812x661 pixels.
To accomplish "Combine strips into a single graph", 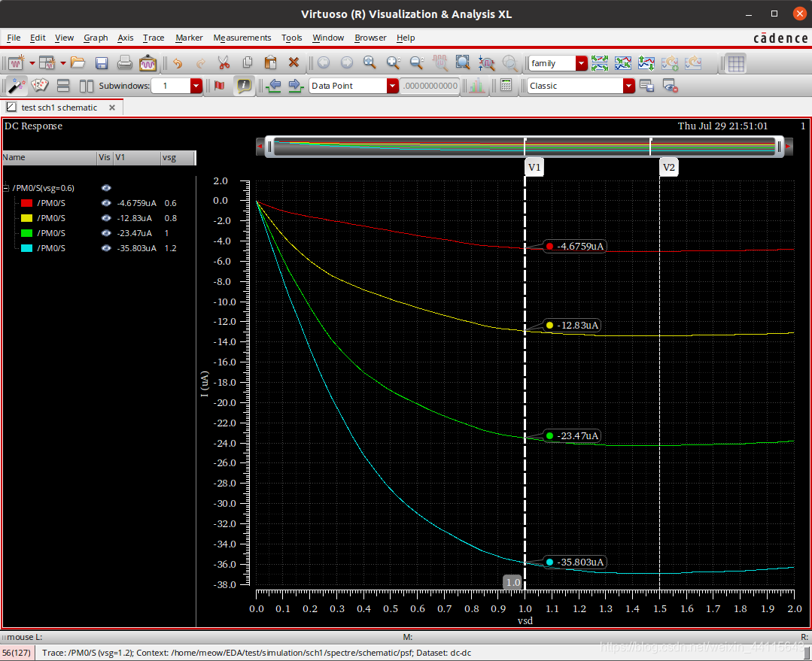I will coord(623,63).
